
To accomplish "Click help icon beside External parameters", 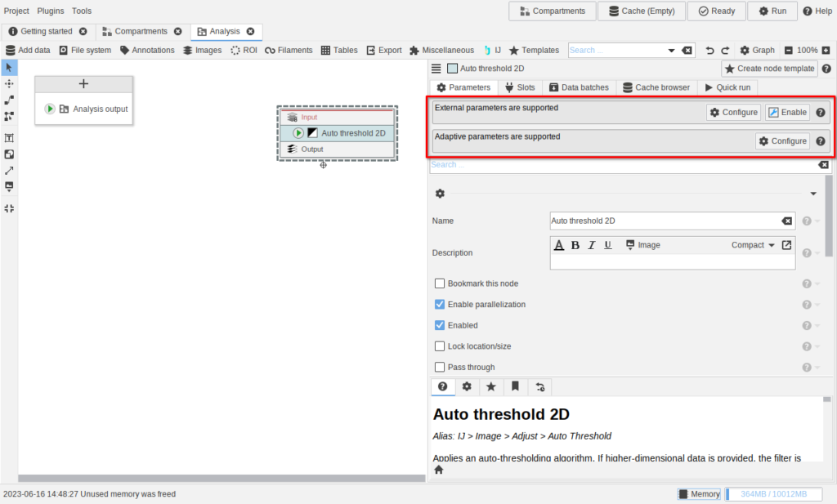I will click(x=820, y=113).
